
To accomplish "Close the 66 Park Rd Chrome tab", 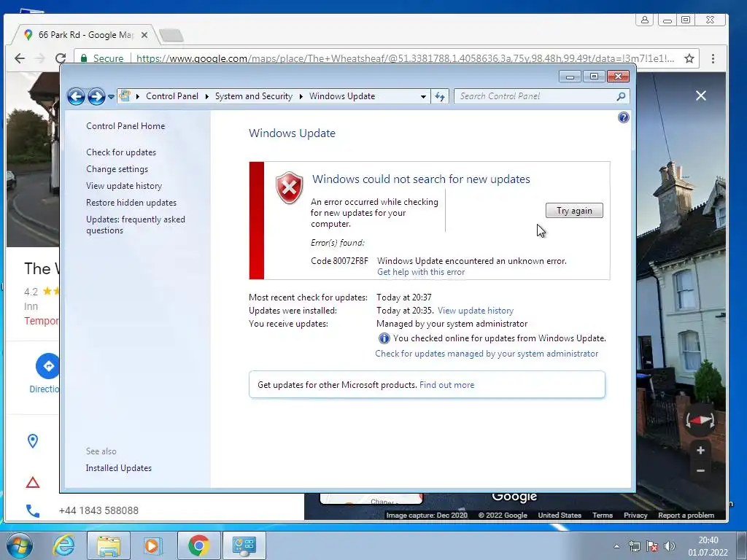I will [144, 35].
